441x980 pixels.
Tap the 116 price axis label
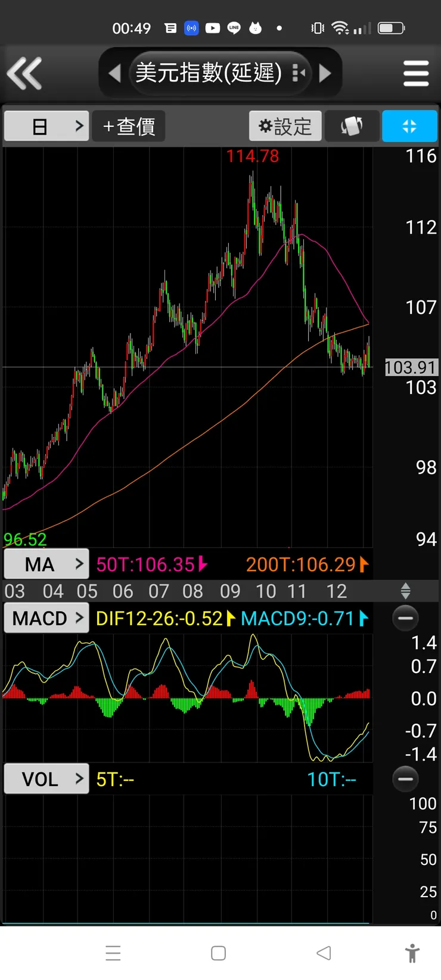pyautogui.click(x=421, y=156)
